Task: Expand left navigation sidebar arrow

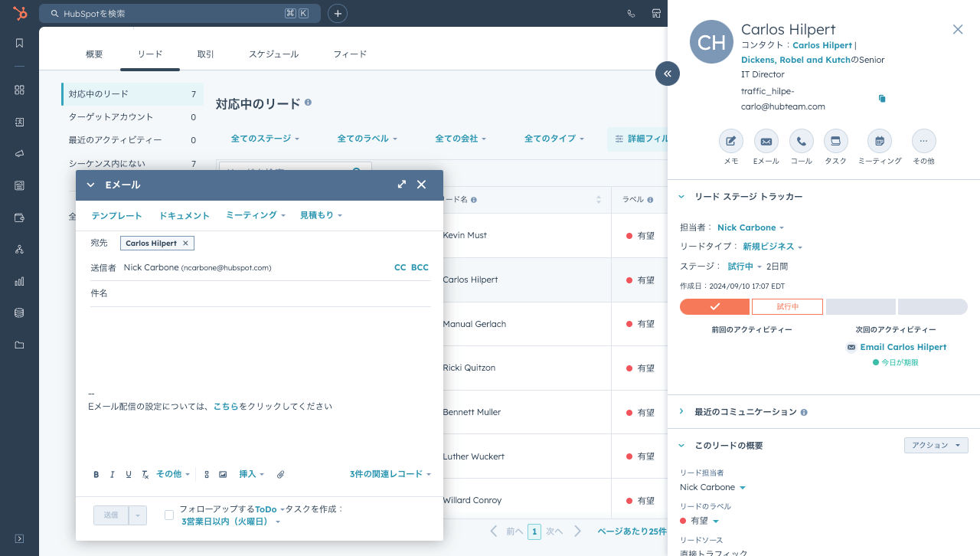Action: coord(20,538)
